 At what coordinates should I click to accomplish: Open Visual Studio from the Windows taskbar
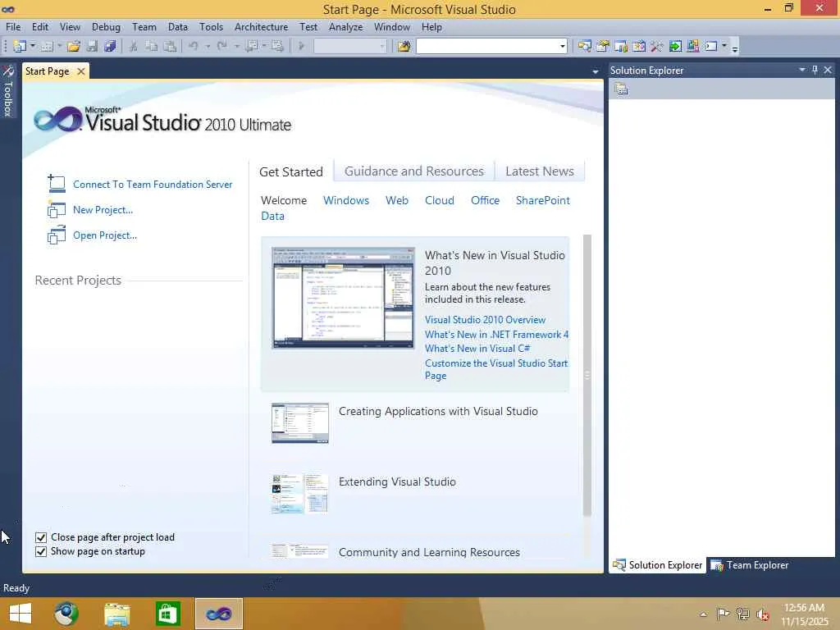(x=218, y=614)
